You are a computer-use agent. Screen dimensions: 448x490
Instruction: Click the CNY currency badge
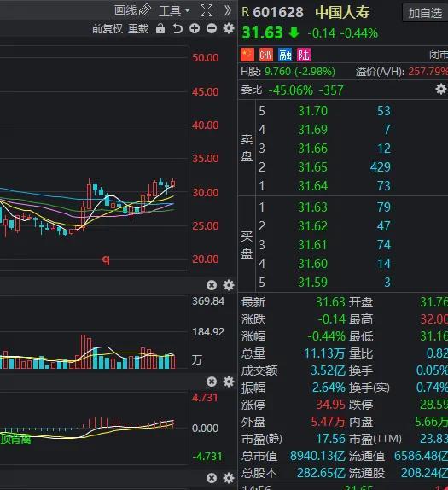pyautogui.click(x=266, y=55)
